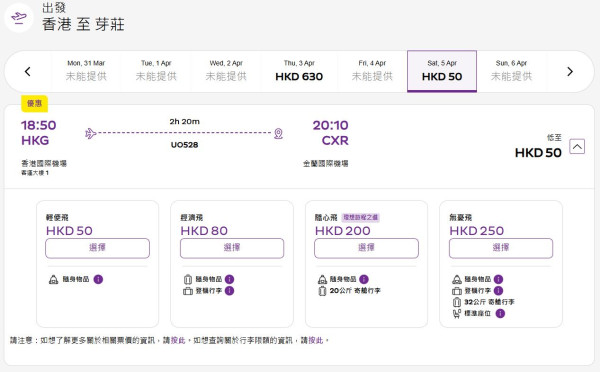Open the second 按此 link about baggage limits
This screenshot has height=372, width=600.
click(316, 340)
